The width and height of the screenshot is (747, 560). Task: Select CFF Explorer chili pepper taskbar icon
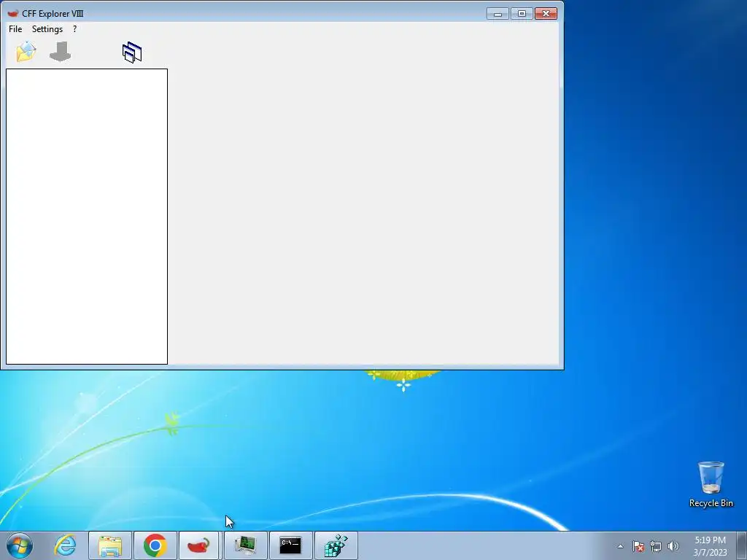[x=199, y=545]
